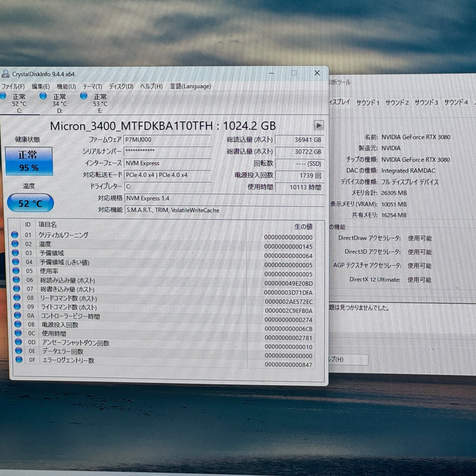476x476 pixels.
Task: Open the ディスク(D) menu
Action: click(x=121, y=86)
